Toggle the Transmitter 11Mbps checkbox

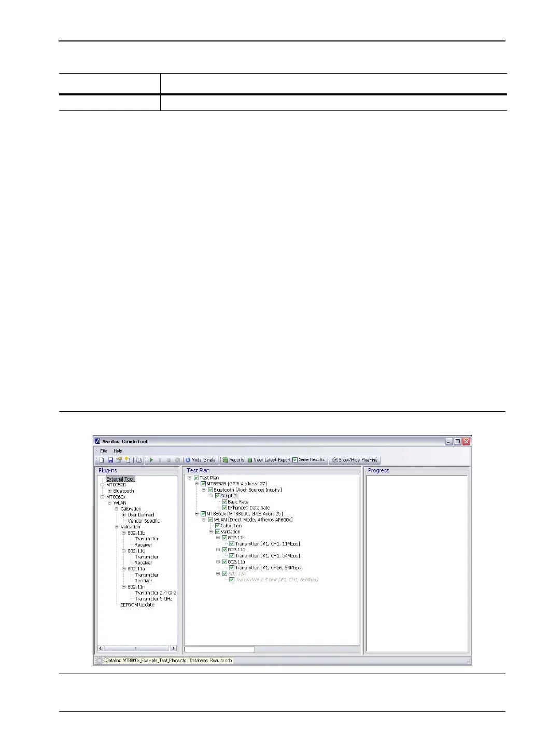(232, 544)
